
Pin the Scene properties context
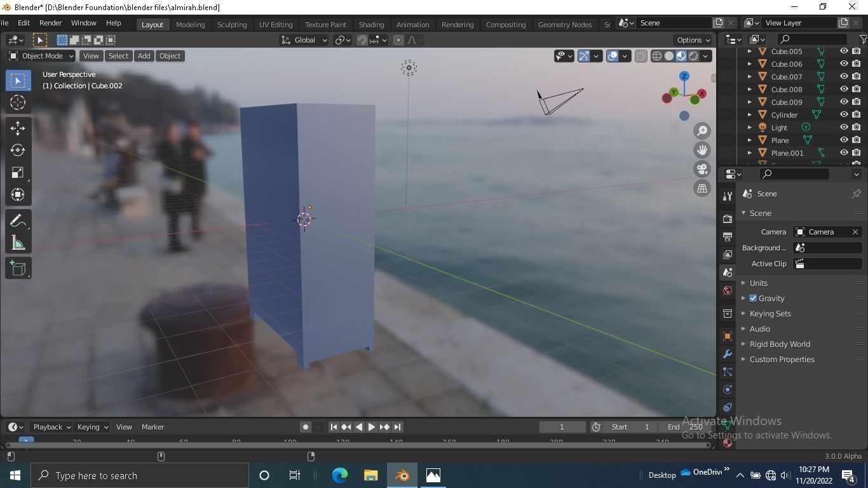pyautogui.click(x=856, y=194)
